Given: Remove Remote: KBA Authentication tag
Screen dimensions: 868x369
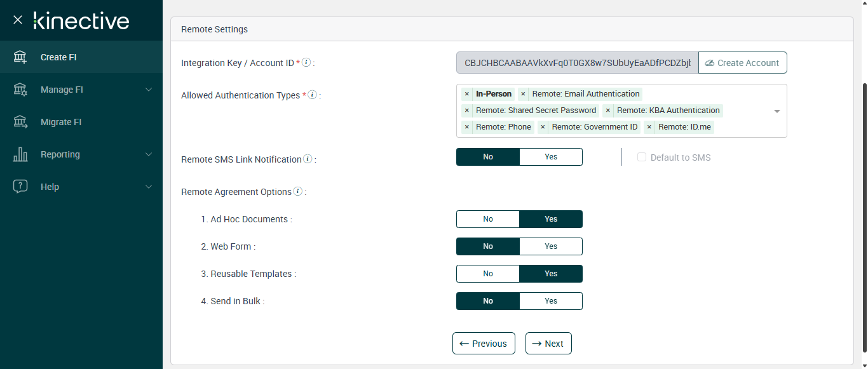Looking at the screenshot, I should point(608,111).
